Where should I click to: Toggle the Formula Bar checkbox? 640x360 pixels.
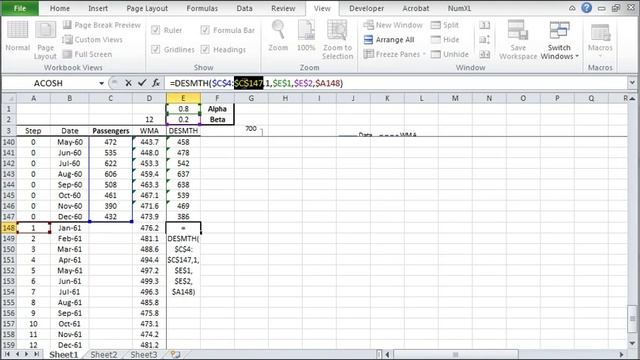pyautogui.click(x=205, y=30)
